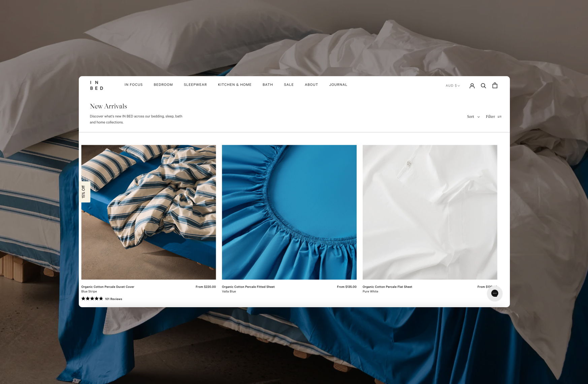Expand the Sort dropdown
Viewport: 588px width, 384px height.
(x=473, y=117)
